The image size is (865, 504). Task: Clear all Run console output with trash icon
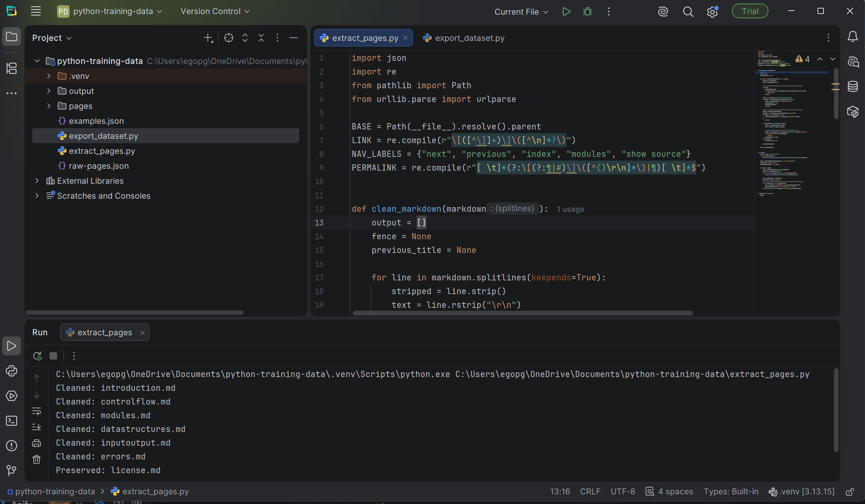(37, 459)
